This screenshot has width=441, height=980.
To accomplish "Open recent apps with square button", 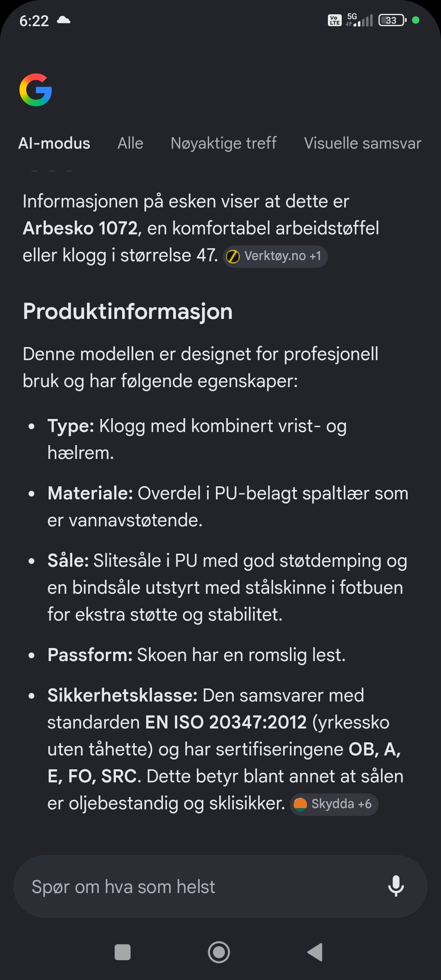I will click(123, 952).
